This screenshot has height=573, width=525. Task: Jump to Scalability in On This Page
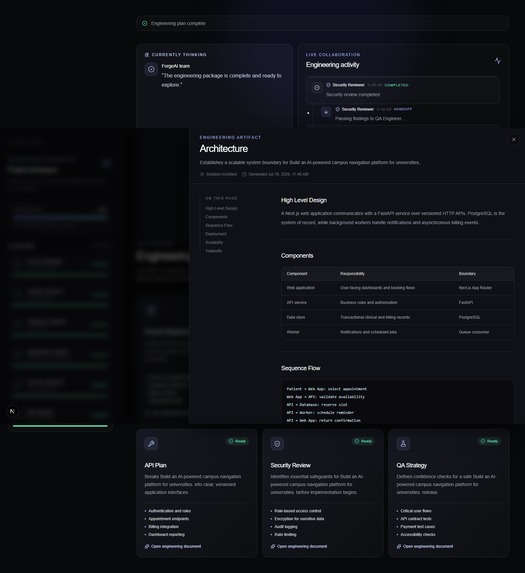pos(214,242)
